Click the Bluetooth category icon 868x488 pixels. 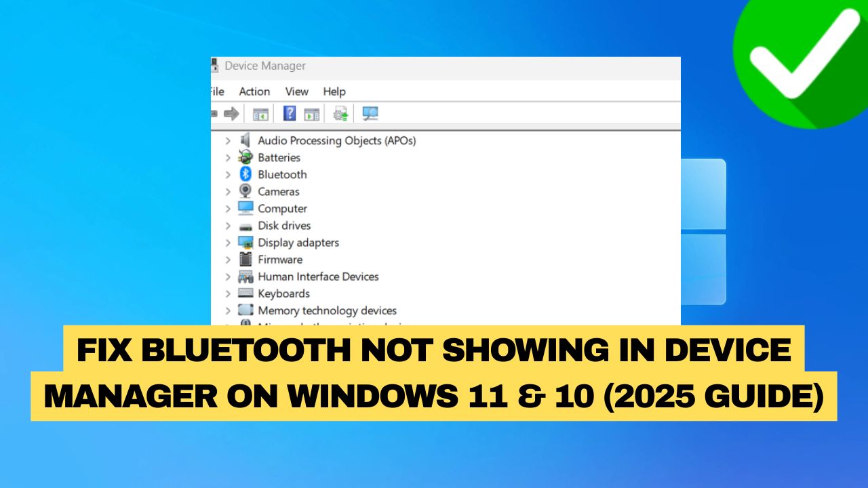(x=245, y=174)
